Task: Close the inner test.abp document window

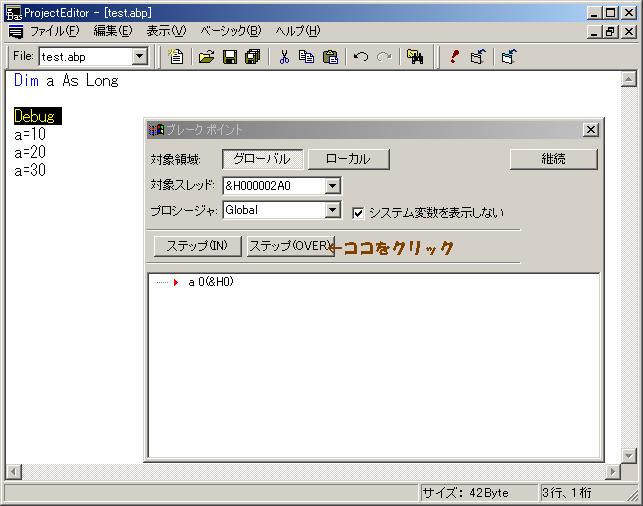Action: coord(629,32)
